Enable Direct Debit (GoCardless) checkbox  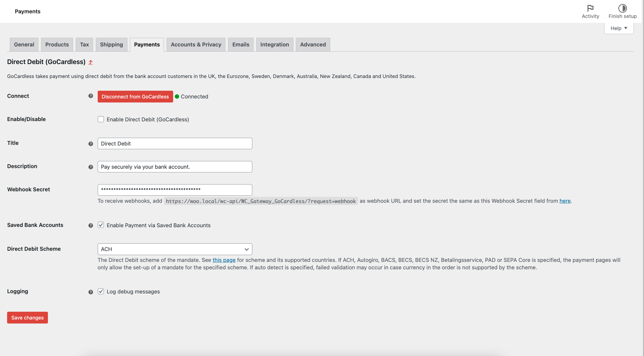pyautogui.click(x=101, y=119)
